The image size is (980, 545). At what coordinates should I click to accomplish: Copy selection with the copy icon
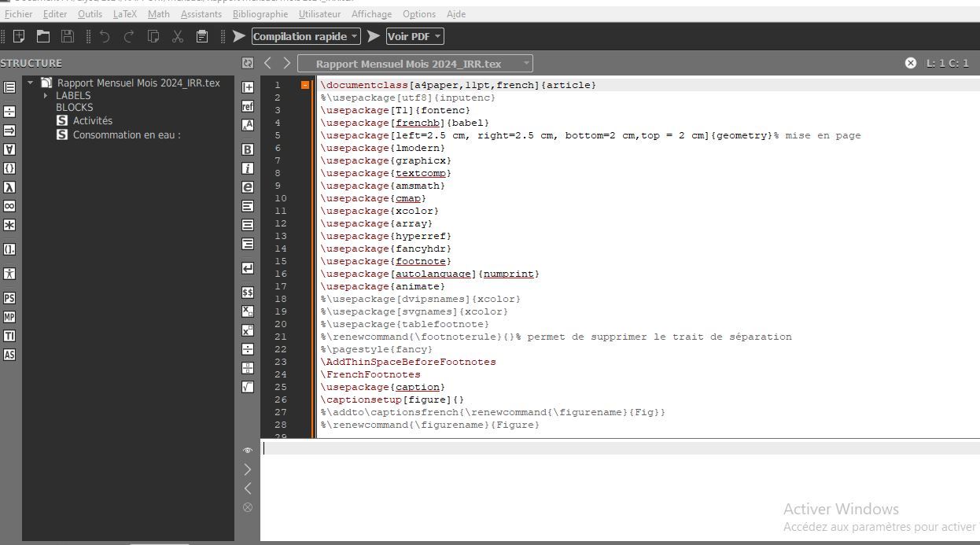[153, 36]
